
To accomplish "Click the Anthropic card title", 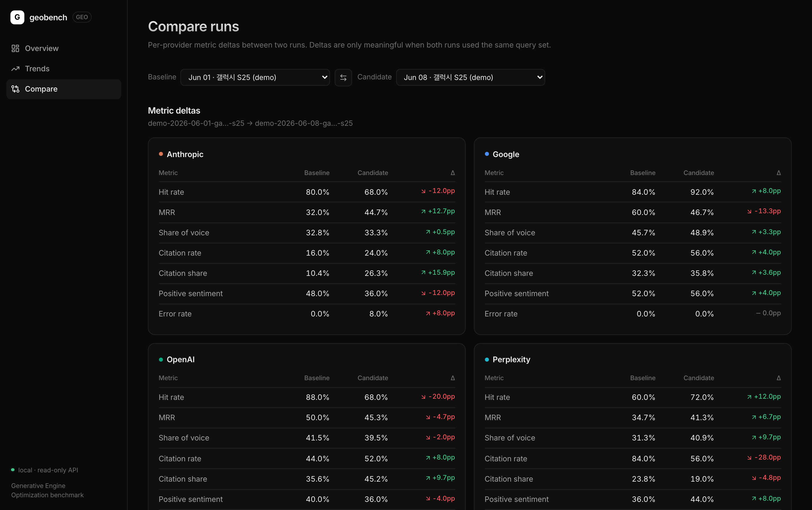I will click(185, 154).
